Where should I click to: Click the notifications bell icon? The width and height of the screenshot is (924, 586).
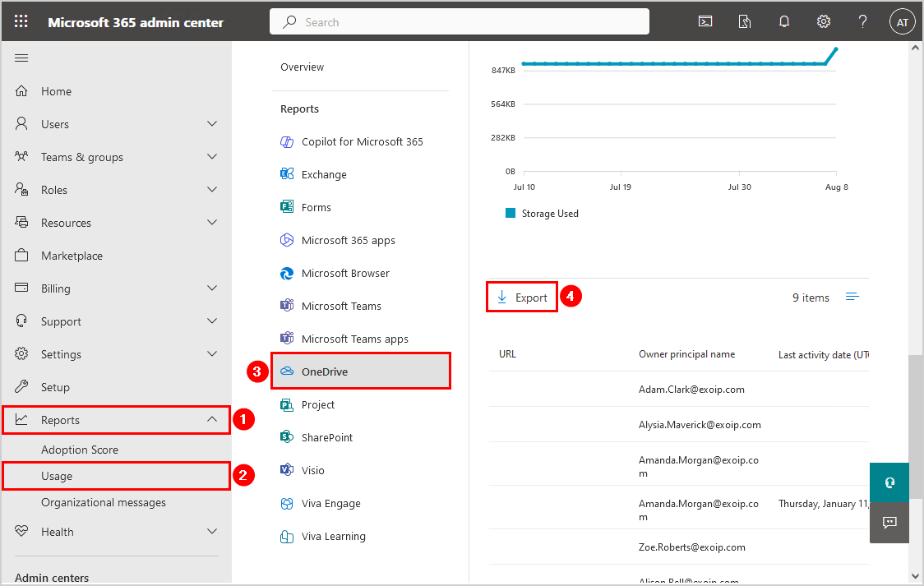click(784, 22)
